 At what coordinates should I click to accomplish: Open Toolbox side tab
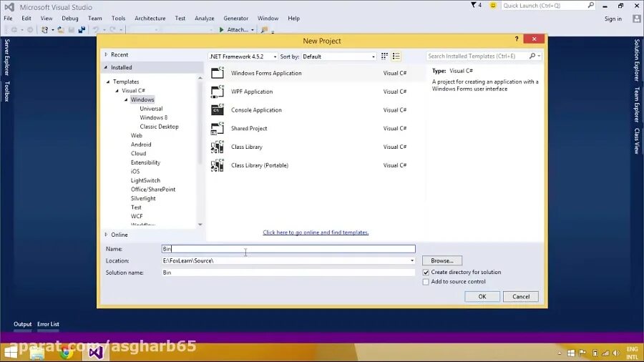(x=6, y=91)
